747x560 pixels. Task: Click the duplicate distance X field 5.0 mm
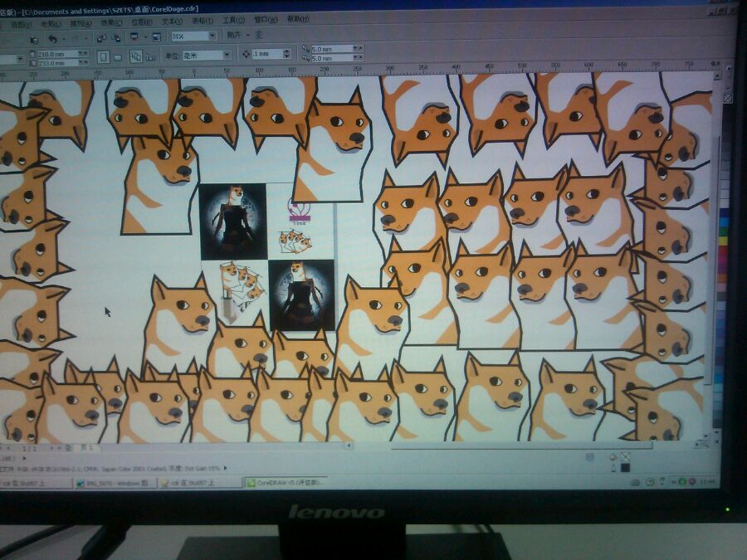click(x=332, y=49)
